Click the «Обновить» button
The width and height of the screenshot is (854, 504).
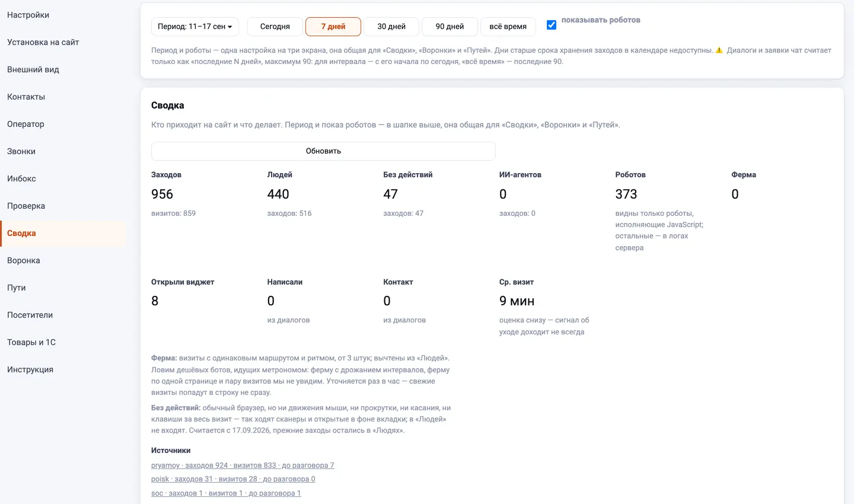(323, 151)
